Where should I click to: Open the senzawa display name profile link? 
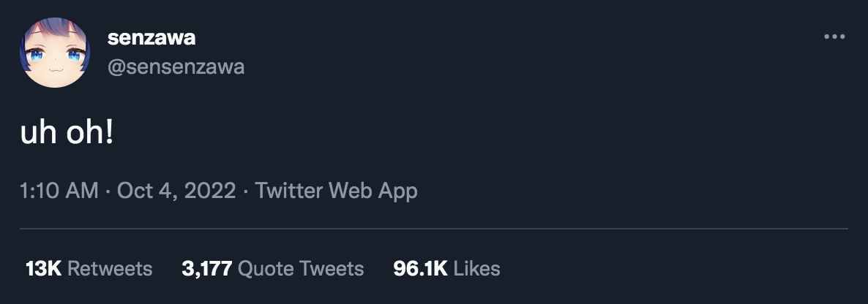[x=151, y=37]
